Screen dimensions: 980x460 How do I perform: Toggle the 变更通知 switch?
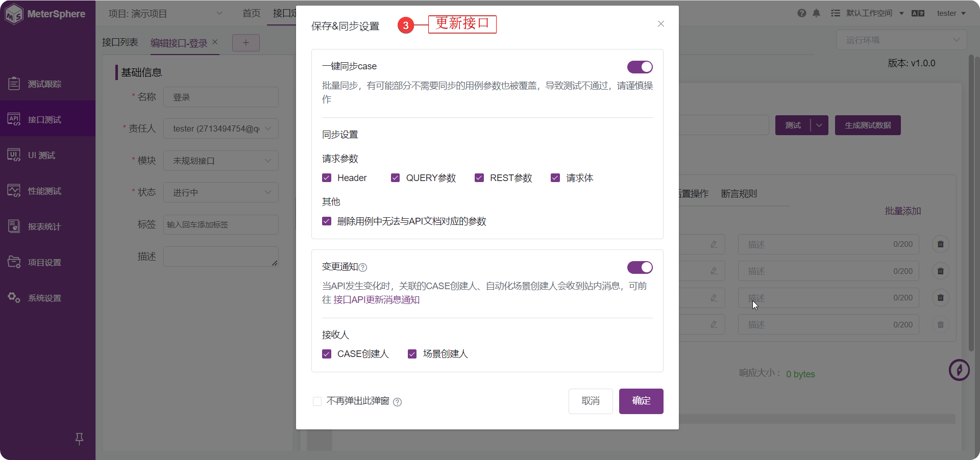(x=640, y=267)
